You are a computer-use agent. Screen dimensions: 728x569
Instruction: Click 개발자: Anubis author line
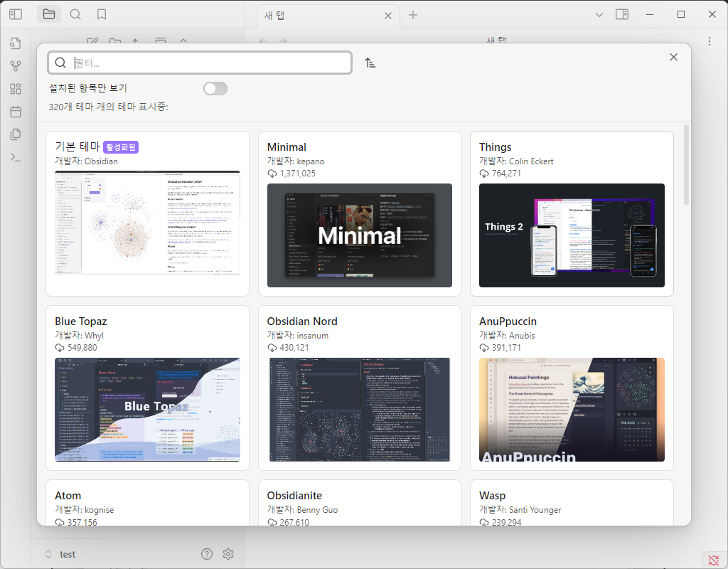[x=507, y=336]
